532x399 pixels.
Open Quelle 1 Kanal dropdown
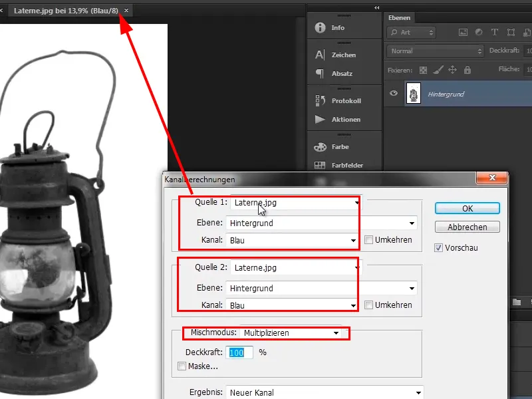[292, 241]
